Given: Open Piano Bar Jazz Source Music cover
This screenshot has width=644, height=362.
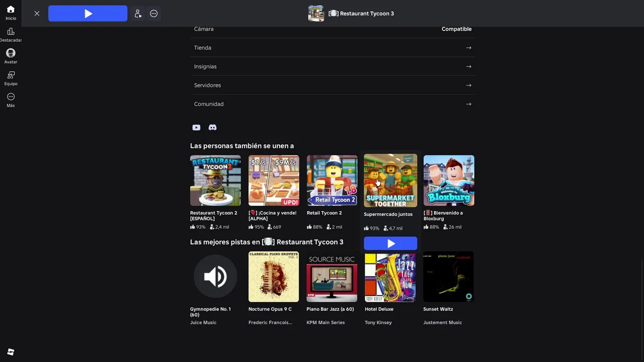Looking at the screenshot, I should [x=332, y=277].
